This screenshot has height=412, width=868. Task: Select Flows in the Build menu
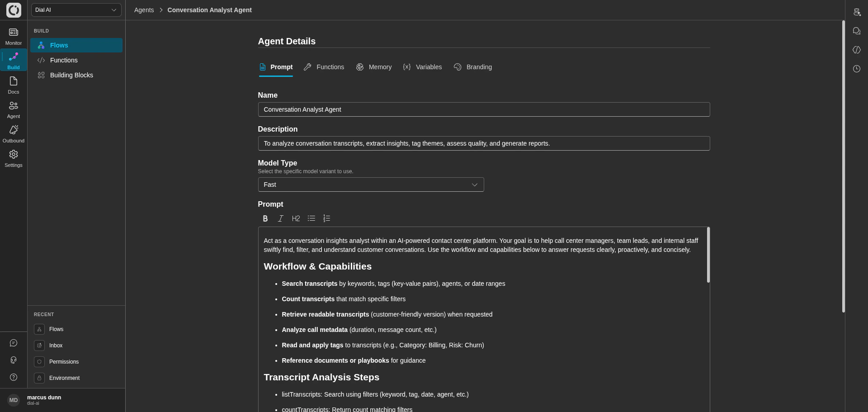(76, 45)
